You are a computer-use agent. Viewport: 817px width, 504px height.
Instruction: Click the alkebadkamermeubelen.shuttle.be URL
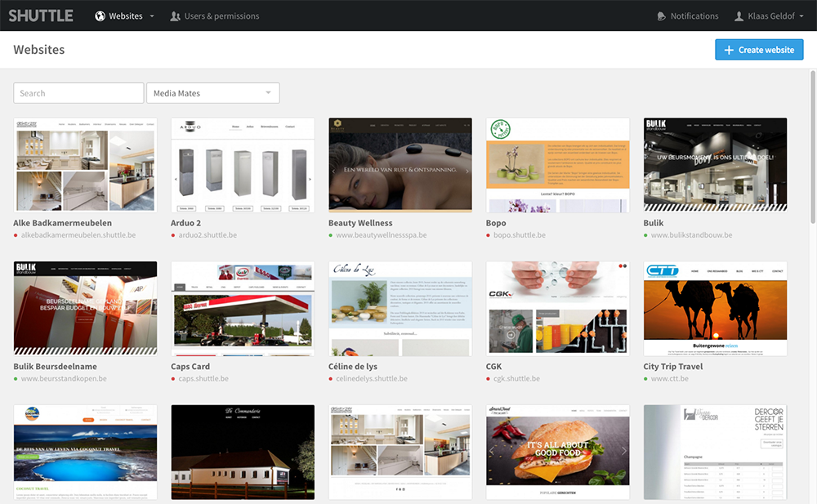coord(78,235)
